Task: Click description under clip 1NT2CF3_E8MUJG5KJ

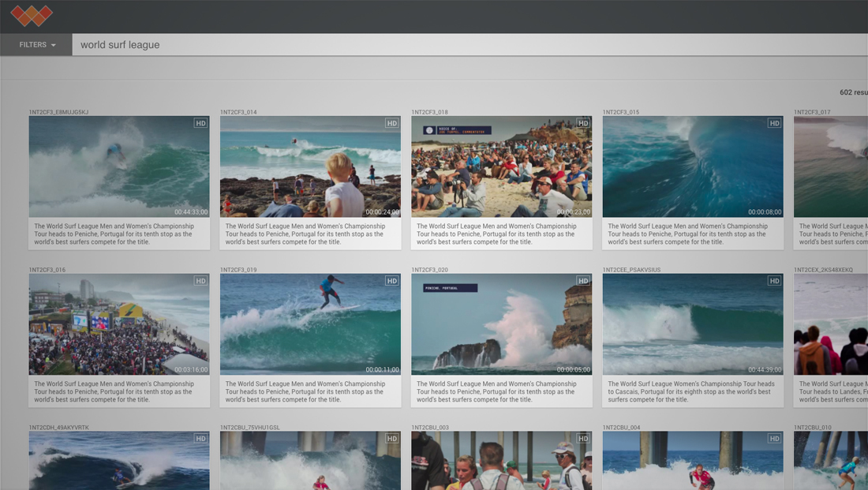Action: click(114, 234)
